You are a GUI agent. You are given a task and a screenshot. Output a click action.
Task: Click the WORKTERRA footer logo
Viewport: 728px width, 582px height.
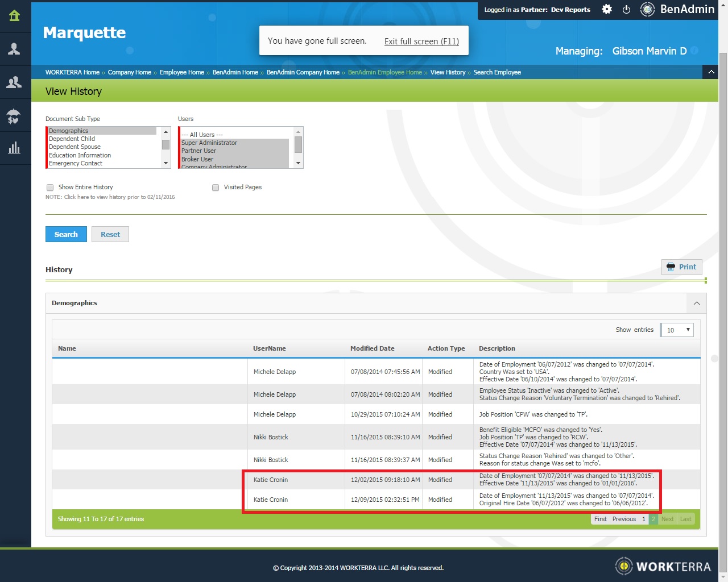pos(663,566)
